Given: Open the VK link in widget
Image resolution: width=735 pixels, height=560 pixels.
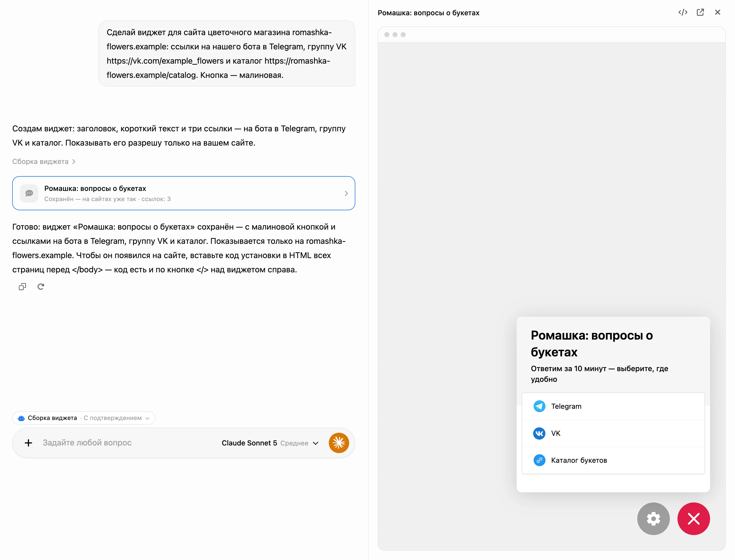Looking at the screenshot, I should coord(613,433).
